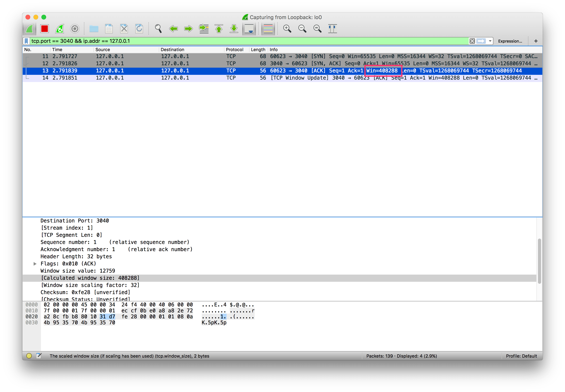
Task: Add a filter button with plus
Action: coord(536,41)
